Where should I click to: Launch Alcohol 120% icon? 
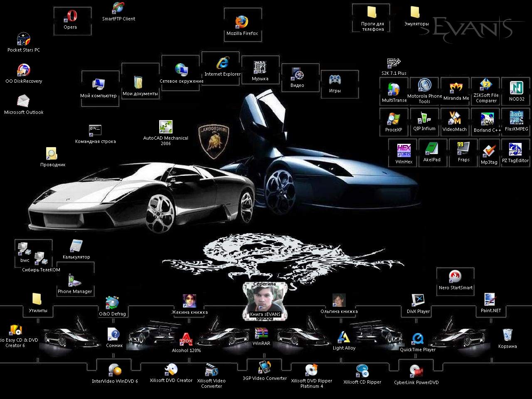[186, 340]
